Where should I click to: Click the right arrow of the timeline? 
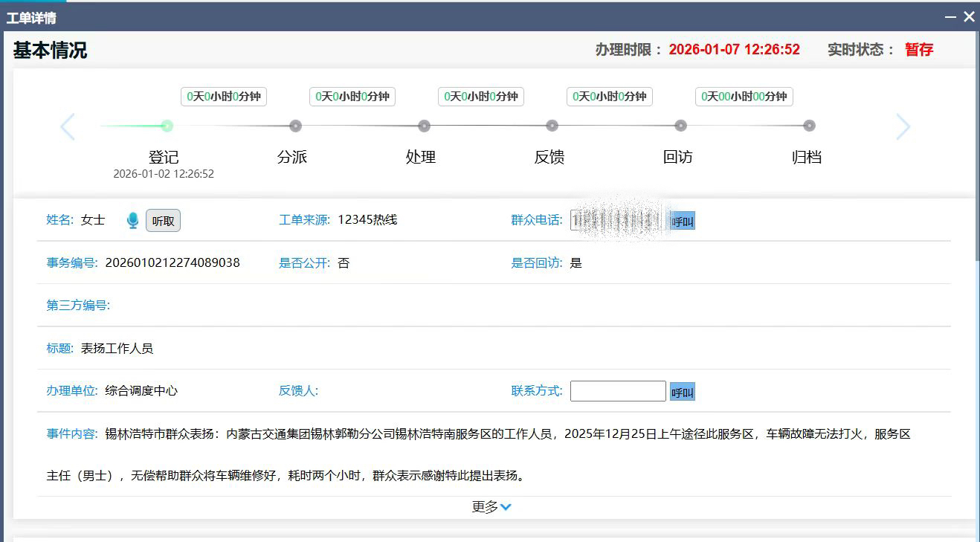coord(903,127)
